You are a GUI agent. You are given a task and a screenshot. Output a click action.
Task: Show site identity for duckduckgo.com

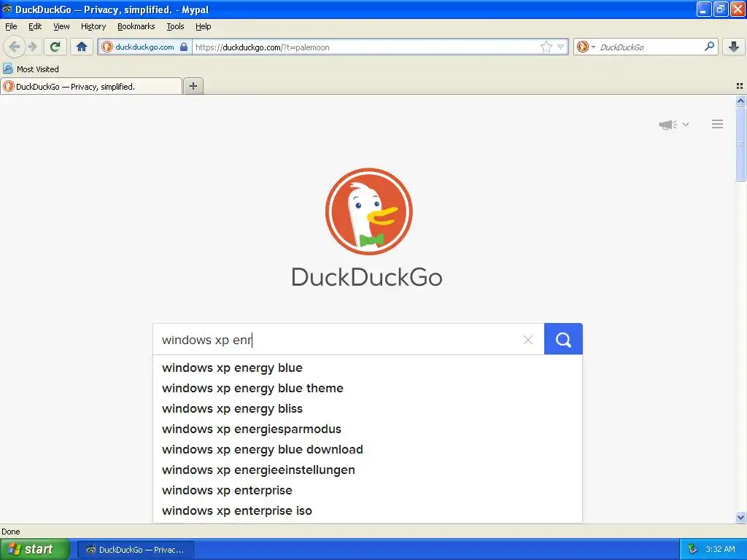(x=145, y=47)
